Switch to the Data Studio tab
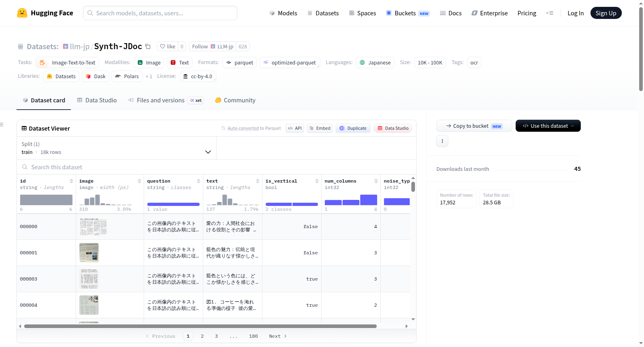 pos(97,100)
